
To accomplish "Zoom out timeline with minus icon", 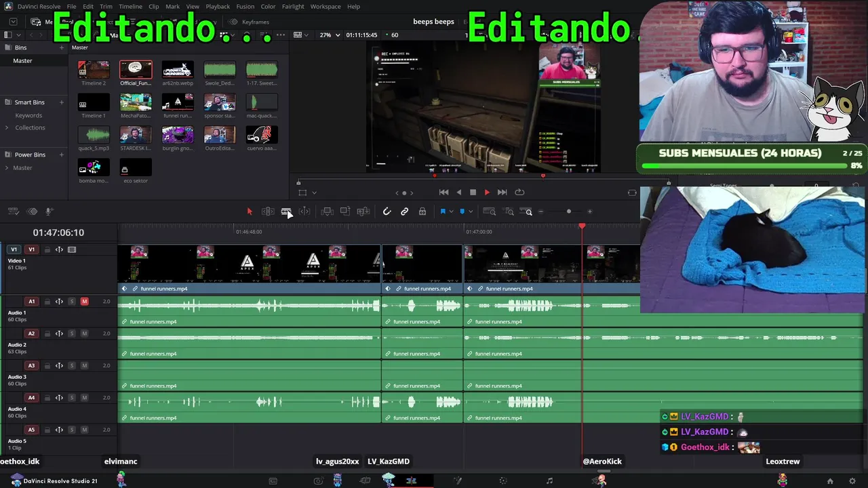I will click(x=540, y=211).
